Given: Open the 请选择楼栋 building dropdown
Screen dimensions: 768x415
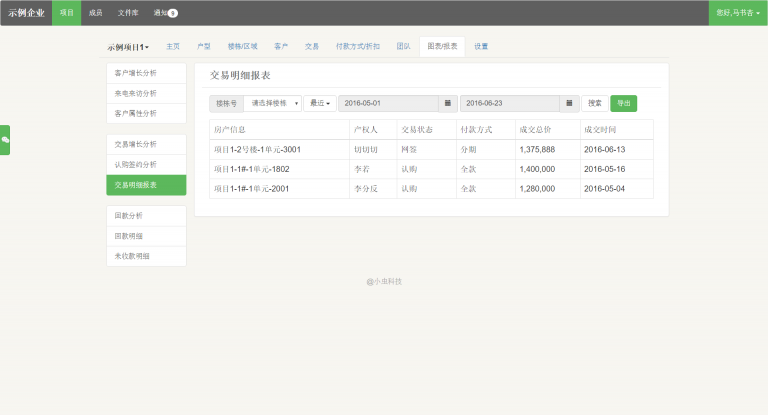Looking at the screenshot, I should pyautogui.click(x=275, y=103).
